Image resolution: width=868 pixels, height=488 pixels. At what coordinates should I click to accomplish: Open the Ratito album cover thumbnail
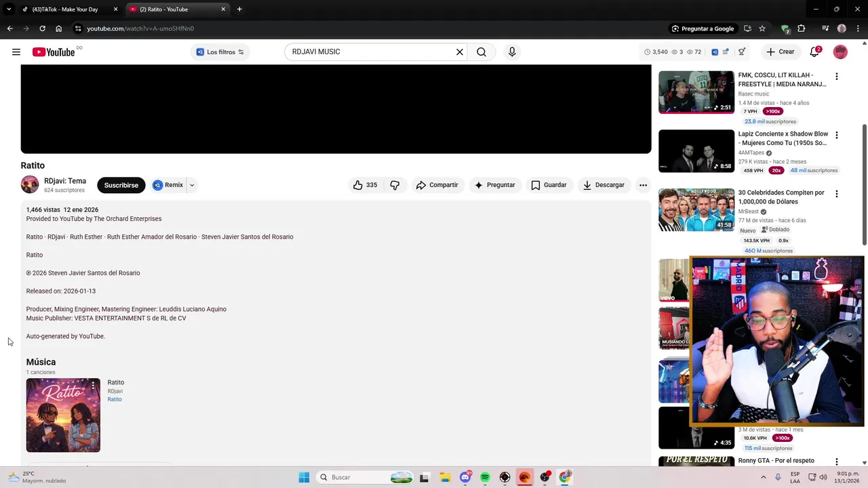point(63,415)
